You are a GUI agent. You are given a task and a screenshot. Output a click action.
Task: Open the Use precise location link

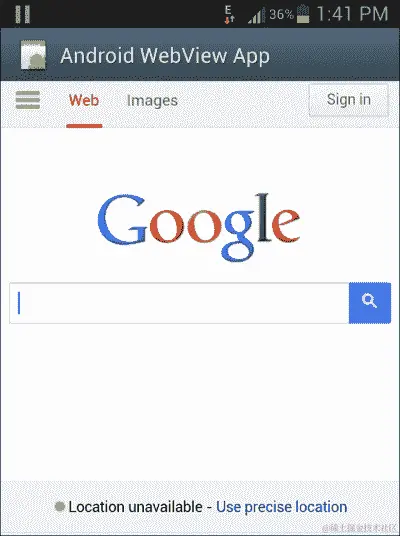coord(282,507)
